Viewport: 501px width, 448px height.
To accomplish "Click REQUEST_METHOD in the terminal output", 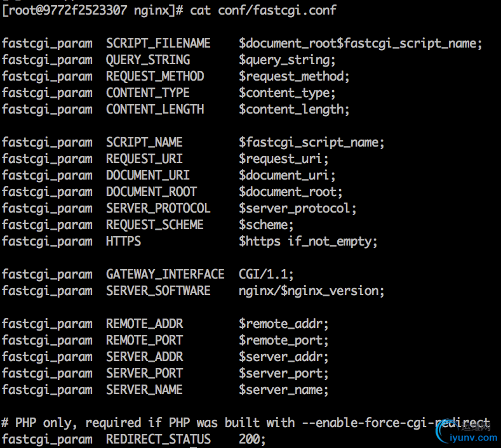I will tap(155, 76).
